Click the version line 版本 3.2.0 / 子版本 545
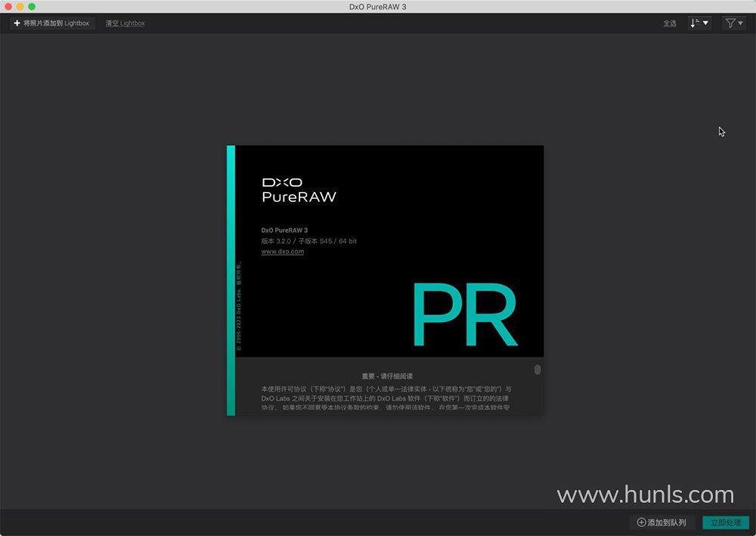756x536 pixels. click(309, 241)
